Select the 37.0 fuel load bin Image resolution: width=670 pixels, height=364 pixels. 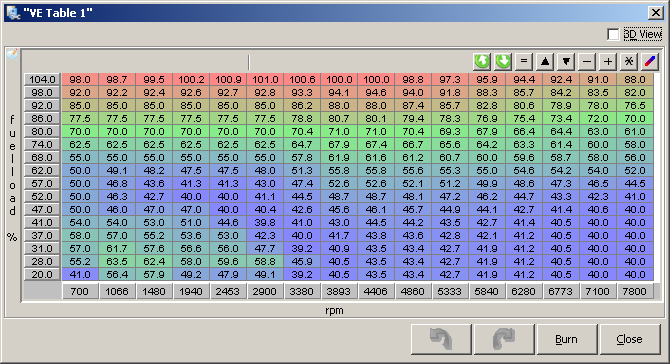pyautogui.click(x=42, y=236)
